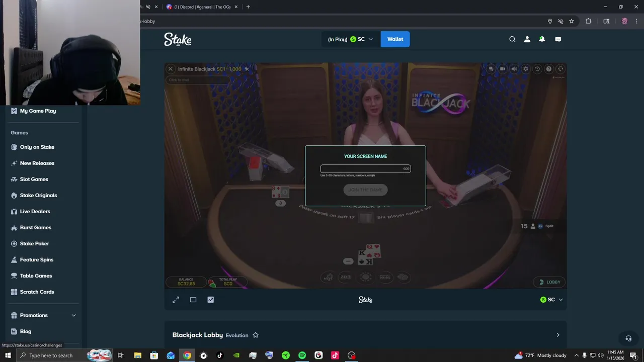Switch to the Discord #general tab
The image size is (644, 362).
pyautogui.click(x=202, y=7)
